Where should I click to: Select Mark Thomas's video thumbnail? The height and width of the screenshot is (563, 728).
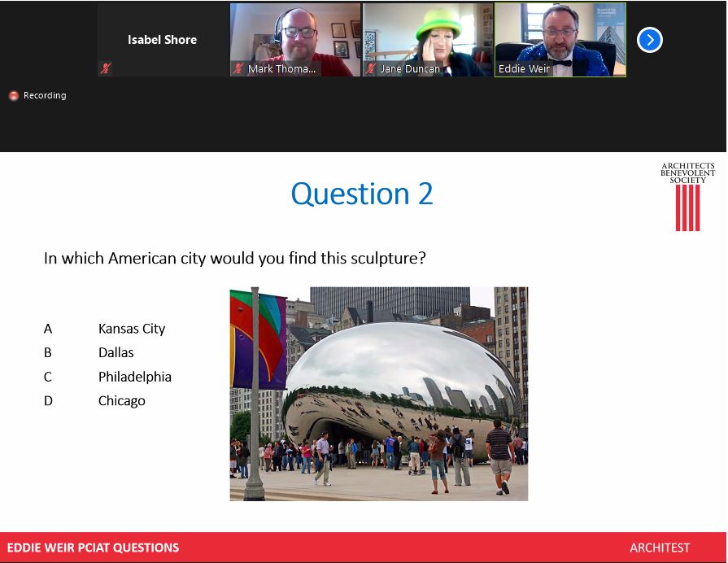(294, 40)
